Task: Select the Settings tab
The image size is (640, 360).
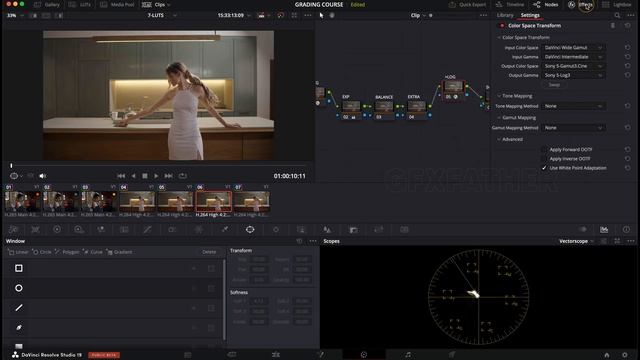Action: pos(530,15)
